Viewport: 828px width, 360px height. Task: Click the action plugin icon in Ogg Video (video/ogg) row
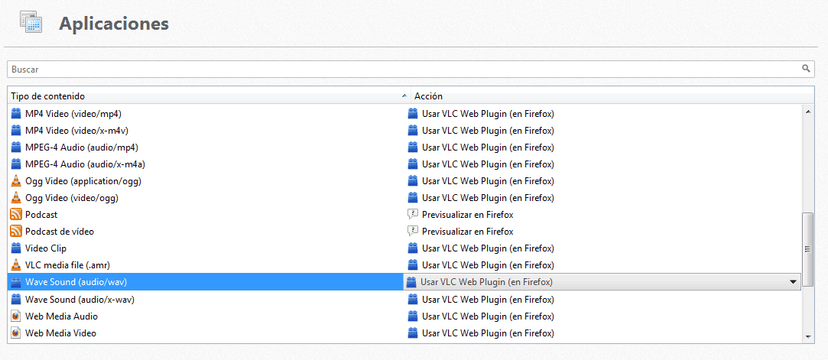412,198
